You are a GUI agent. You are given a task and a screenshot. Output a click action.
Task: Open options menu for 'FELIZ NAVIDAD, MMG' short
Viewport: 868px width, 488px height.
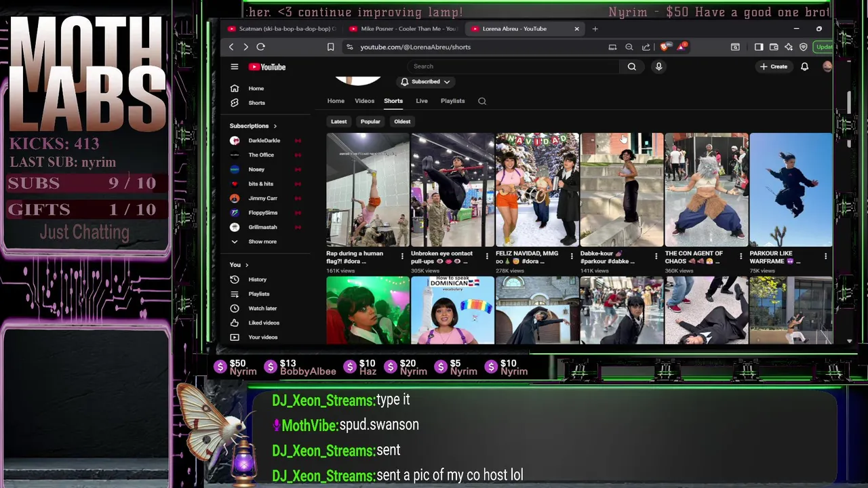pos(571,256)
